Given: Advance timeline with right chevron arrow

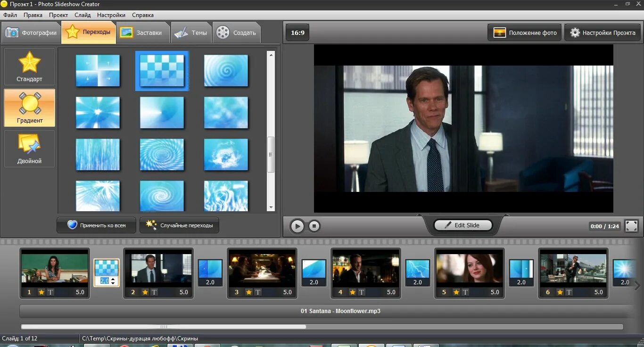Looking at the screenshot, I should click(x=637, y=285).
